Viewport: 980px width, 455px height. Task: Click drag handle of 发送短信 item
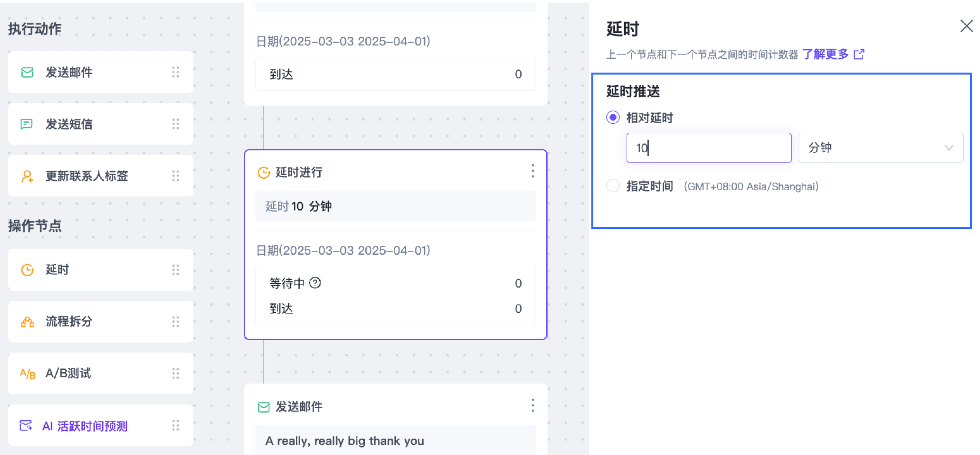(175, 124)
